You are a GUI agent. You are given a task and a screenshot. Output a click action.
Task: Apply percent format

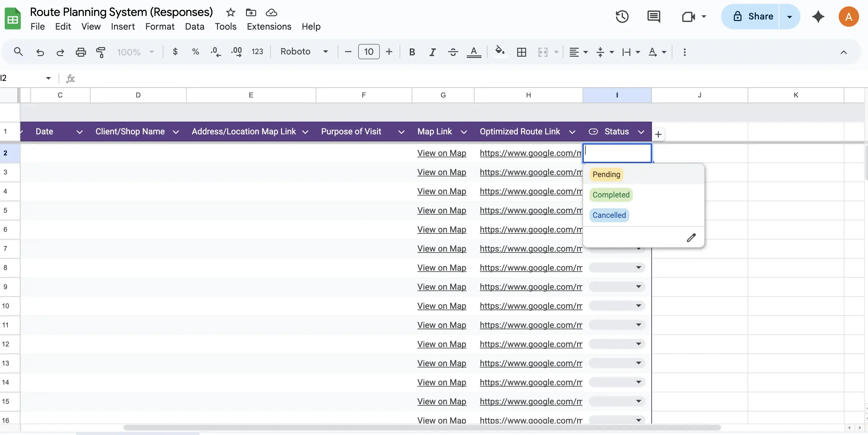195,52
